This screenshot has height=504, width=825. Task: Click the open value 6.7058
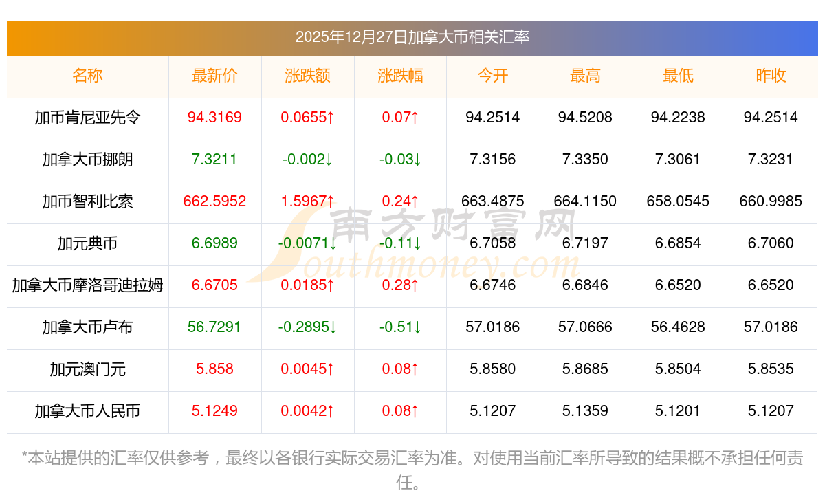coord(493,243)
